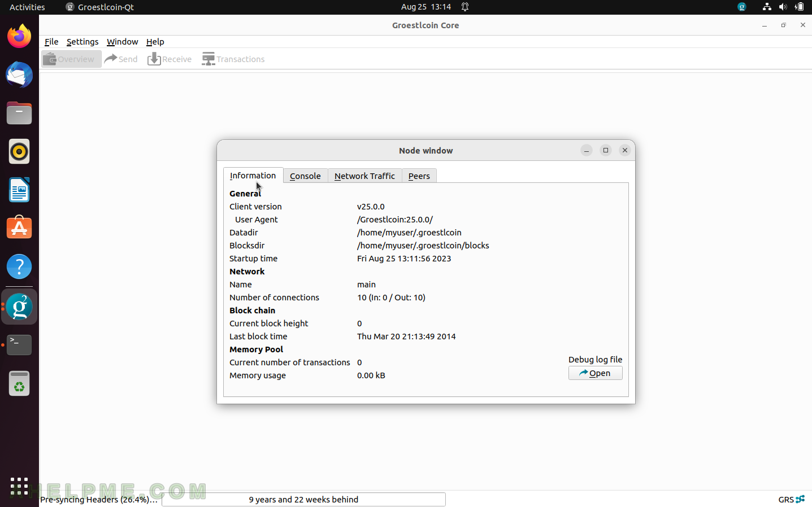Image resolution: width=812 pixels, height=507 pixels.
Task: Go to the Send toolbar page
Action: [x=121, y=59]
